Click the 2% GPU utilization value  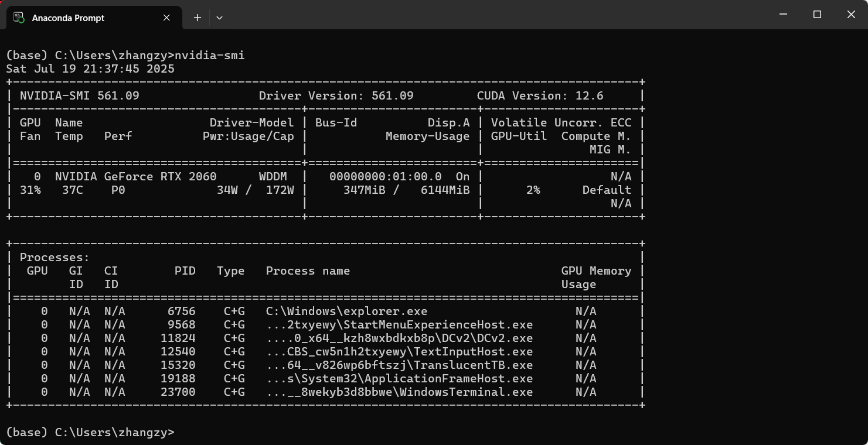533,190
